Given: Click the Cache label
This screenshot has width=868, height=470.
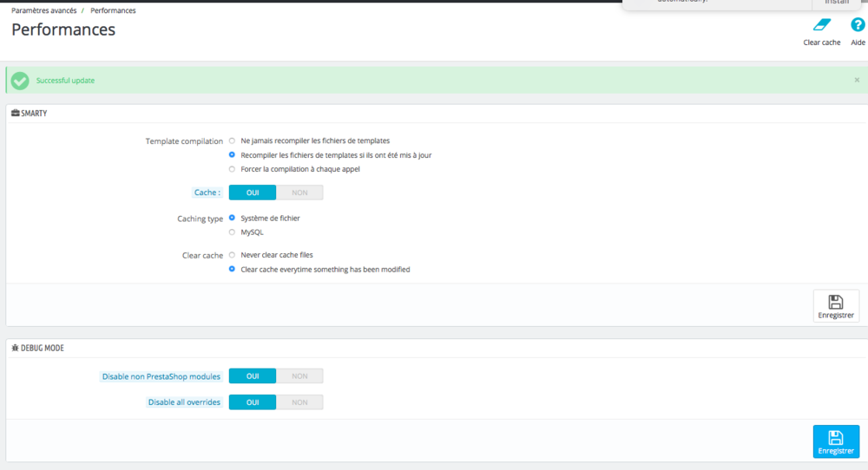Looking at the screenshot, I should [207, 193].
